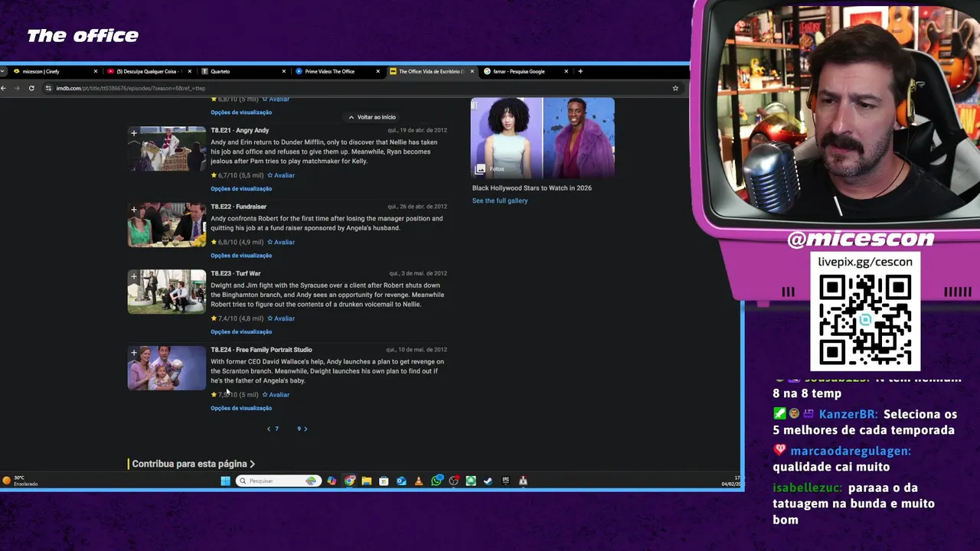
Task: Open the weather widget showing 30°C
Action: pyautogui.click(x=20, y=481)
